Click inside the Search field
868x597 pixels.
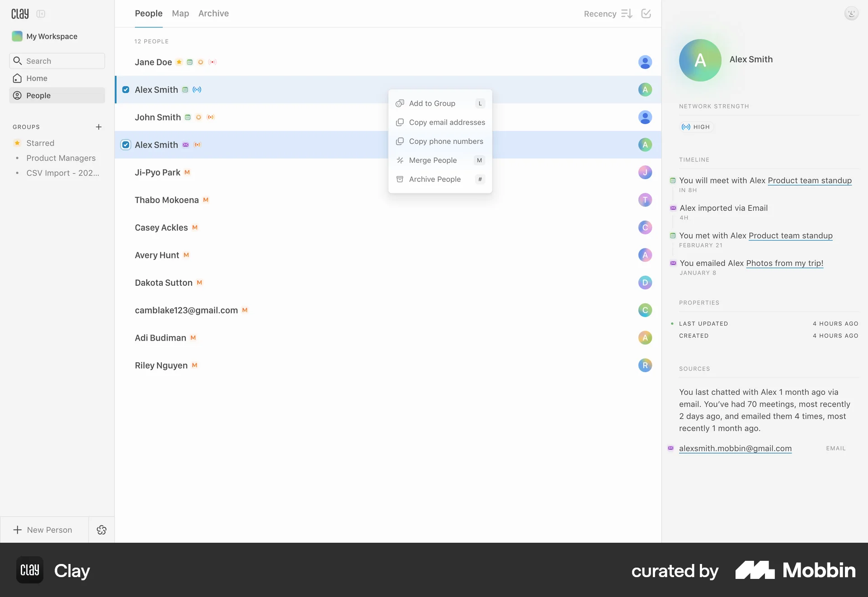coord(57,61)
